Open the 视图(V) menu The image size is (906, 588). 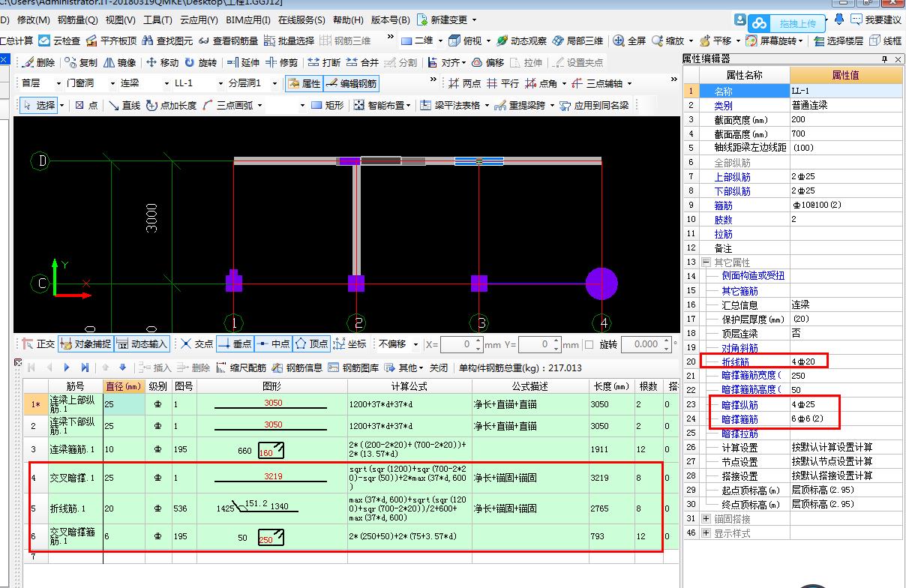tap(121, 19)
